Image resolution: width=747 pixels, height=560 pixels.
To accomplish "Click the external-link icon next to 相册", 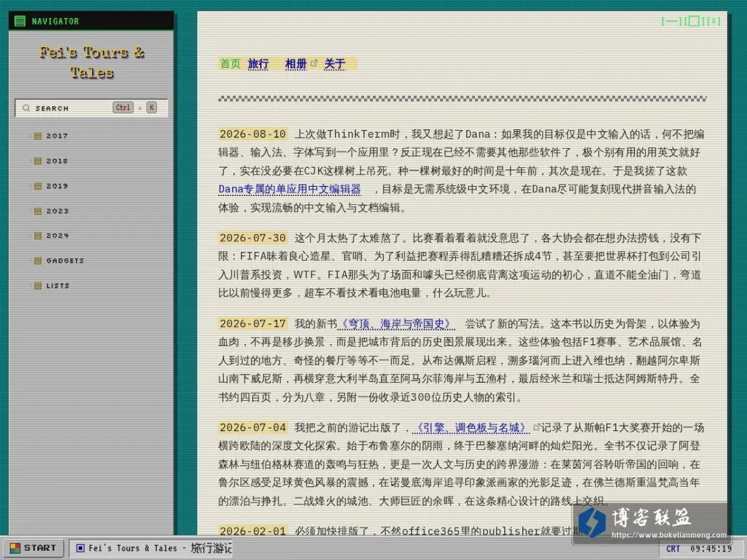I will coord(314,63).
